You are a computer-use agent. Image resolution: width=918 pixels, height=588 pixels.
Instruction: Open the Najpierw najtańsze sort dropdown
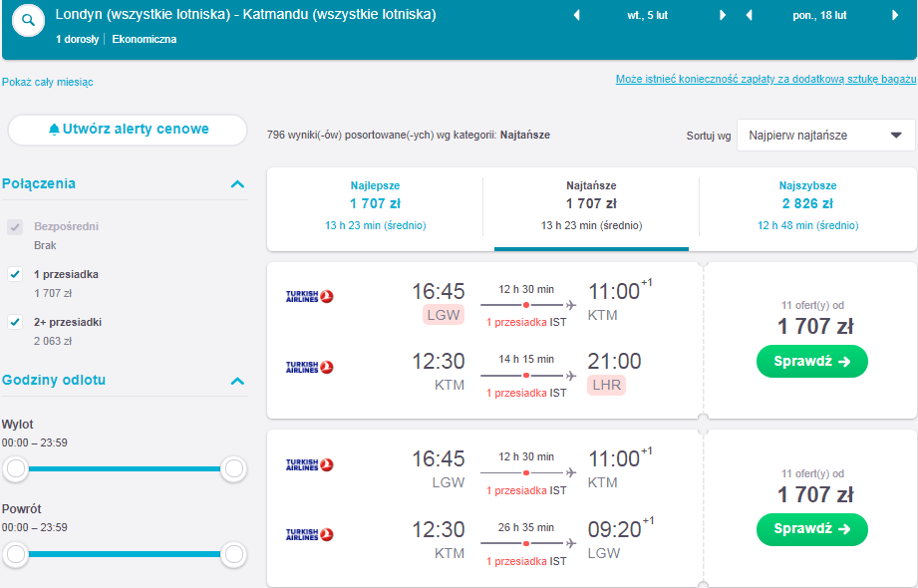tap(825, 136)
